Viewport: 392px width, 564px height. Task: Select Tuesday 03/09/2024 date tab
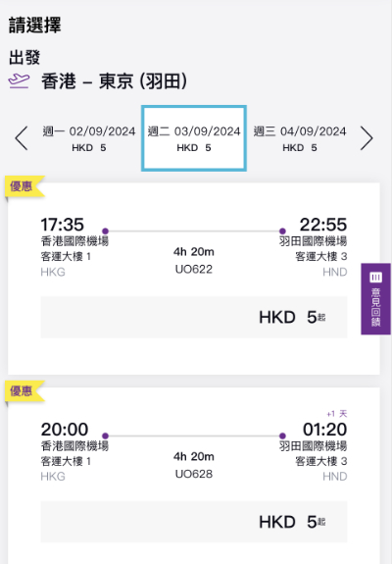[194, 138]
